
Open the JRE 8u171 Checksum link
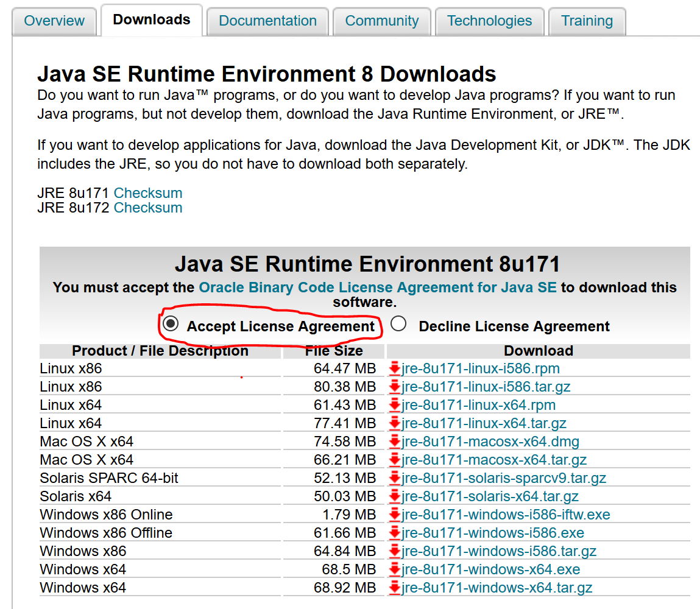tap(147, 193)
